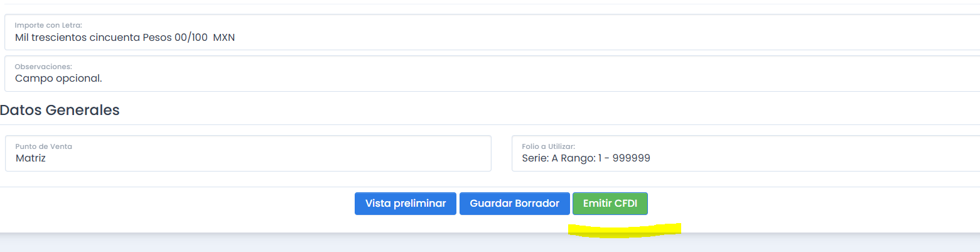Open the Punto de Venta selector

click(x=248, y=158)
